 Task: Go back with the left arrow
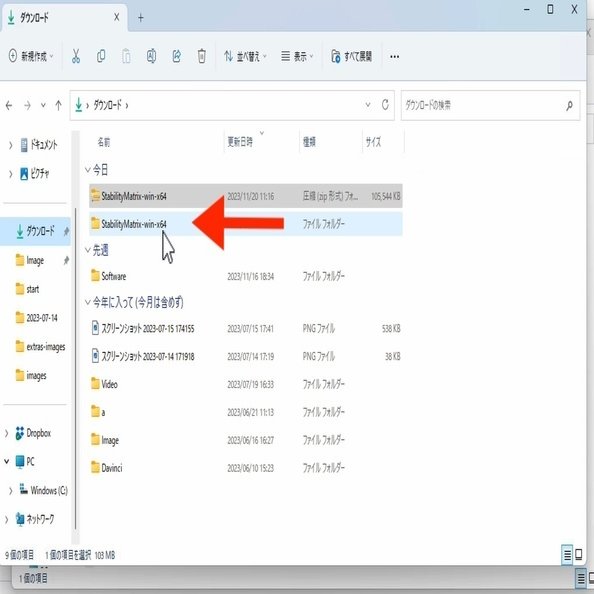tap(9, 105)
